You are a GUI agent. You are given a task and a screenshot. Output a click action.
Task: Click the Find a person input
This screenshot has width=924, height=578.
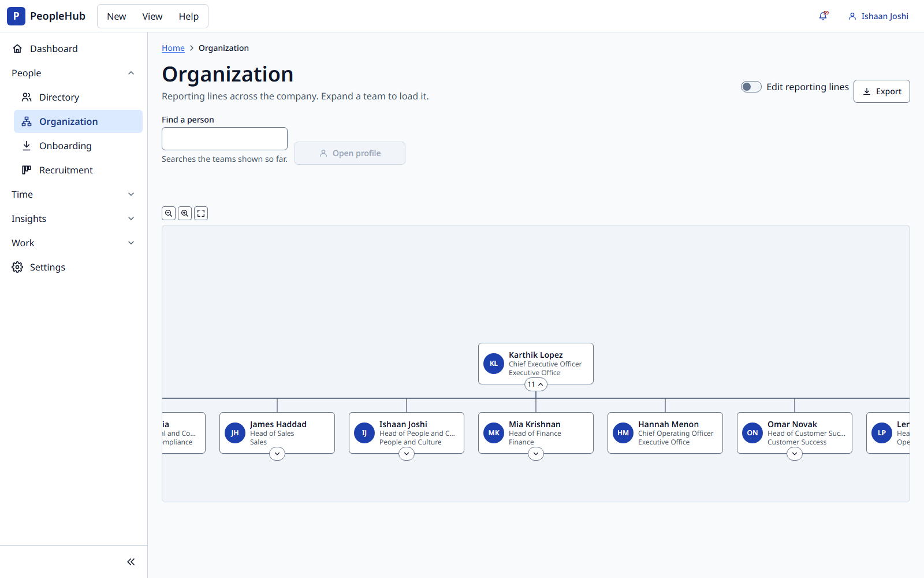(225, 139)
